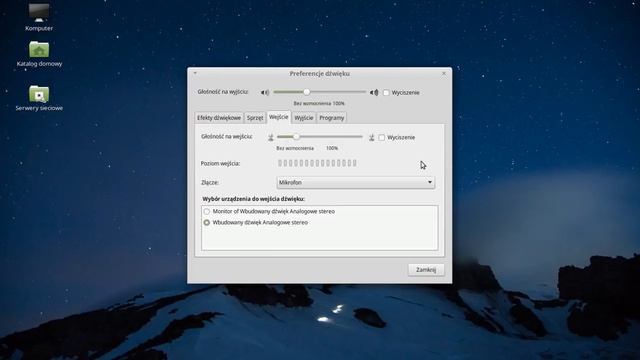Click the Poziom wejścia level meter

(317, 163)
